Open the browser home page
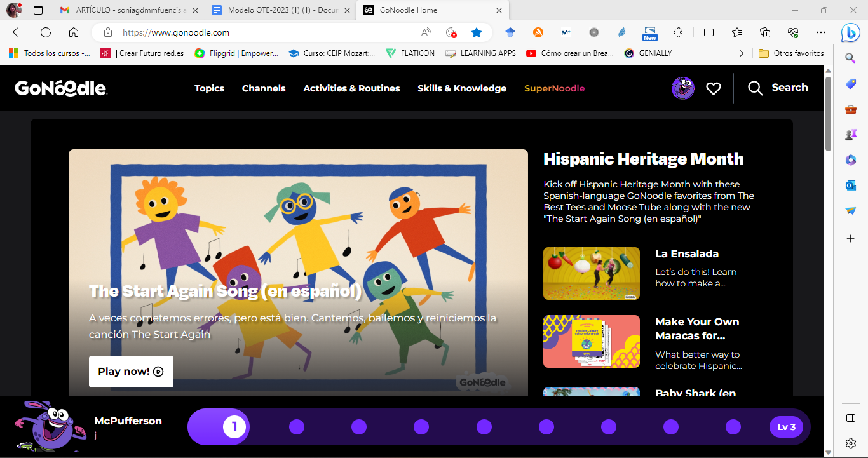The height and width of the screenshot is (458, 868). [x=74, y=32]
